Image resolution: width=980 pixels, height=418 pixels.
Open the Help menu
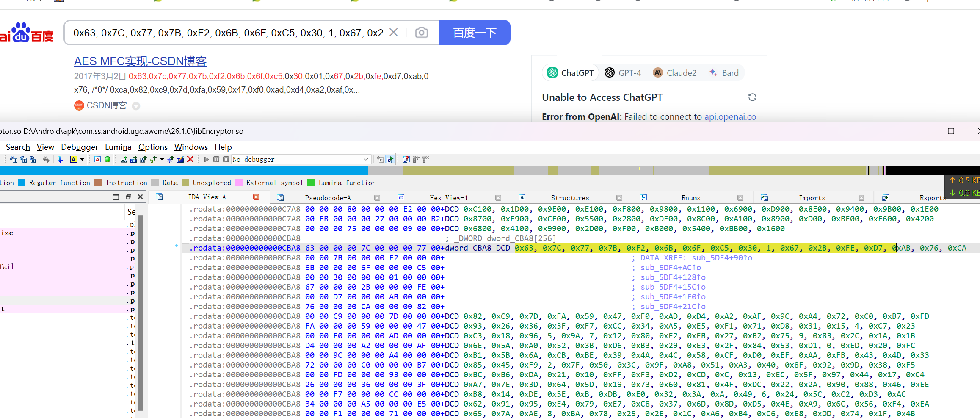pos(223,147)
